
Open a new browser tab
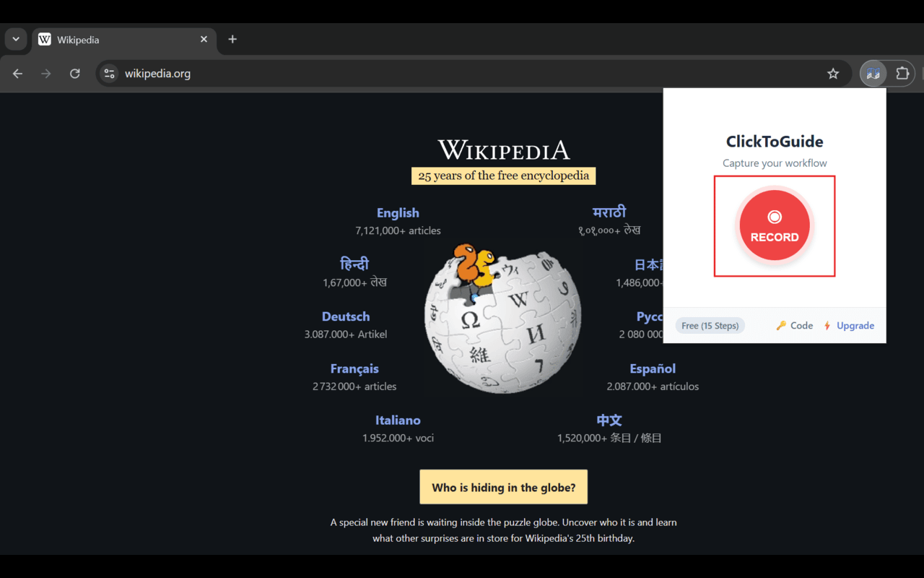click(232, 39)
